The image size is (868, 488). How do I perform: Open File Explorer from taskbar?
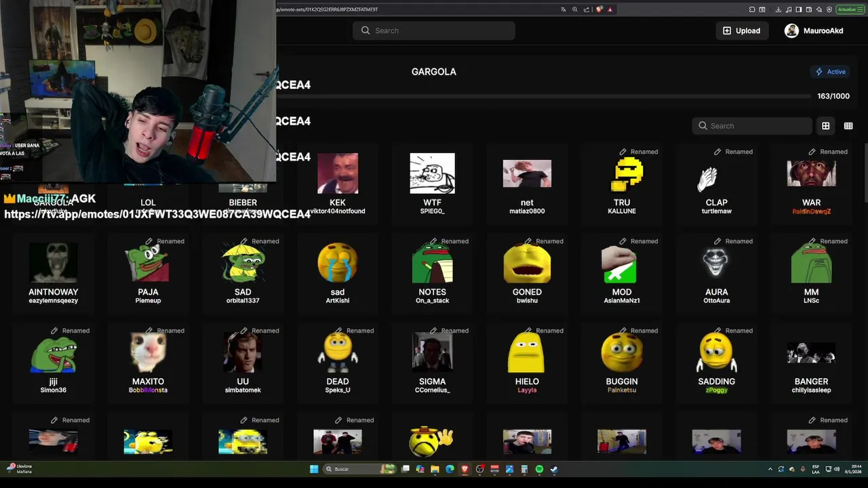pyautogui.click(x=435, y=469)
